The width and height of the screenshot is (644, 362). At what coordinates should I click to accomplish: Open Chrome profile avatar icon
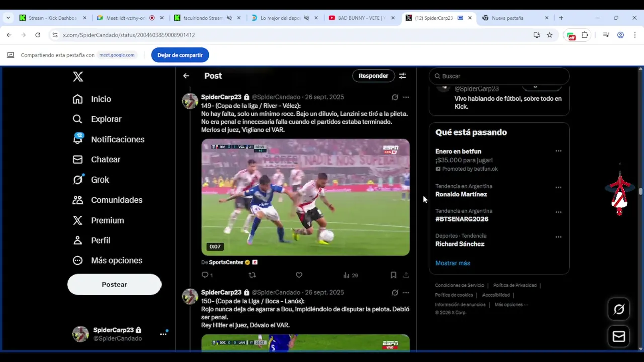pyautogui.click(x=621, y=35)
